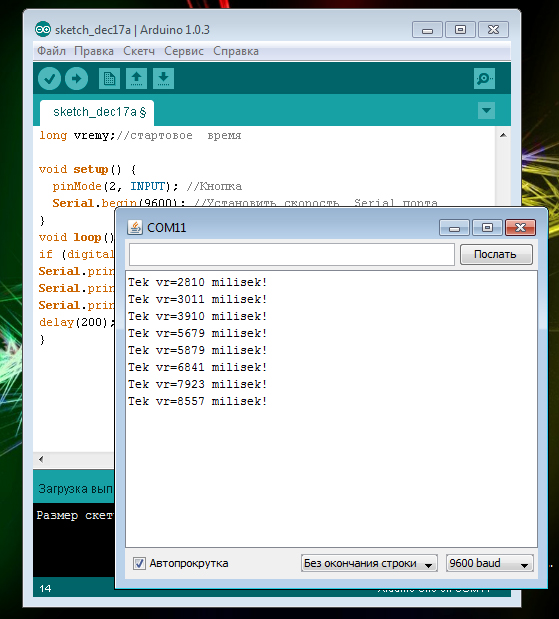The image size is (559, 619).
Task: Open the Правка menu
Action: [x=94, y=51]
